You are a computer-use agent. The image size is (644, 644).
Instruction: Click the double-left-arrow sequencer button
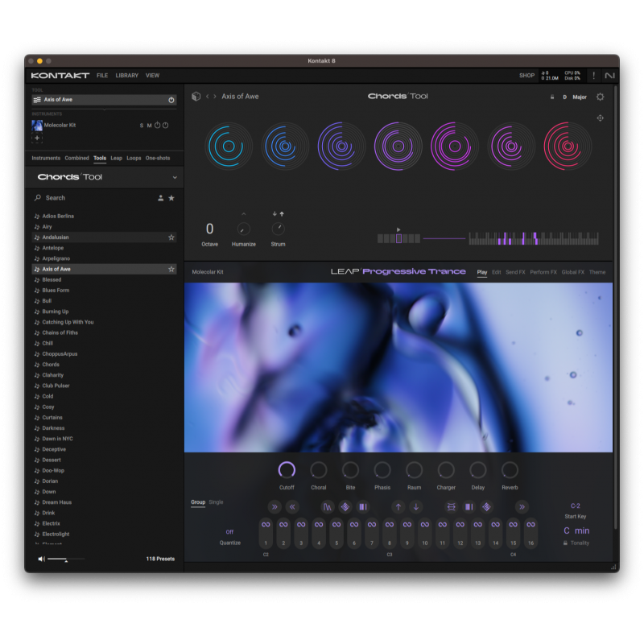(x=292, y=507)
